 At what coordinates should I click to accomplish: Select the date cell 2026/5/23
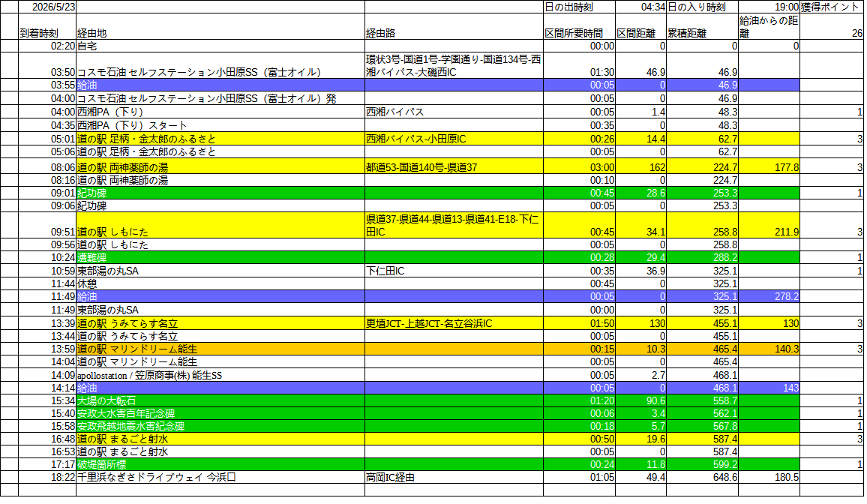[47, 7]
